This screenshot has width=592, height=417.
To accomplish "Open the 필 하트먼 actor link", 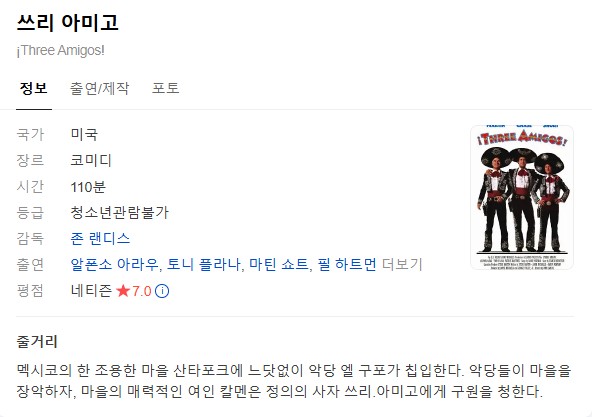I will [x=347, y=264].
